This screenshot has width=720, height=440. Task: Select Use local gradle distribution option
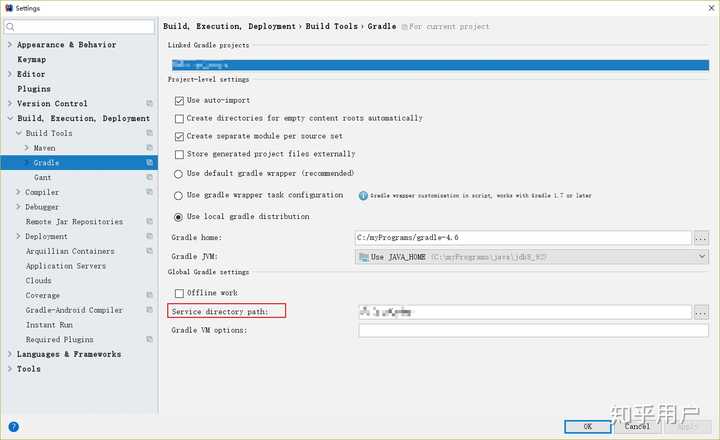click(x=178, y=217)
